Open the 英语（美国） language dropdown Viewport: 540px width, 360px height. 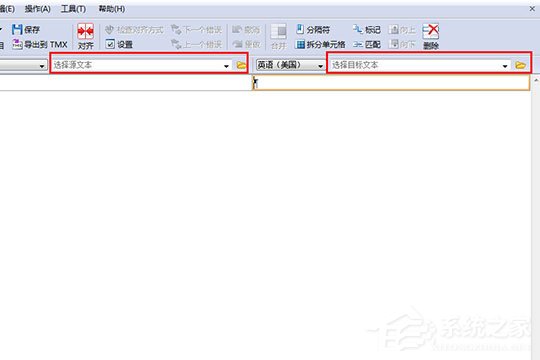[x=290, y=65]
